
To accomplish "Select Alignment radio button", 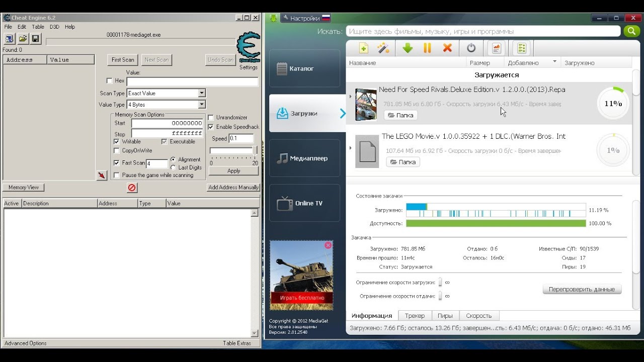I will [173, 160].
